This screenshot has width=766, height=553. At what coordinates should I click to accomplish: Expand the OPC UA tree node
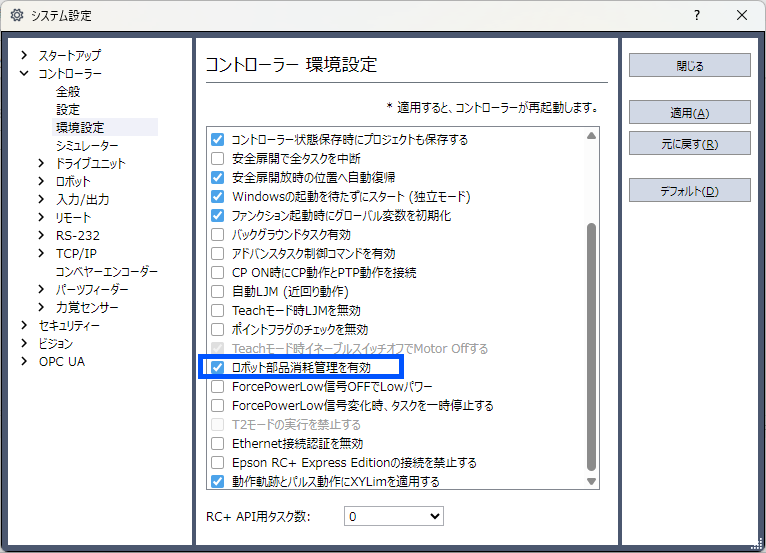pos(24,362)
